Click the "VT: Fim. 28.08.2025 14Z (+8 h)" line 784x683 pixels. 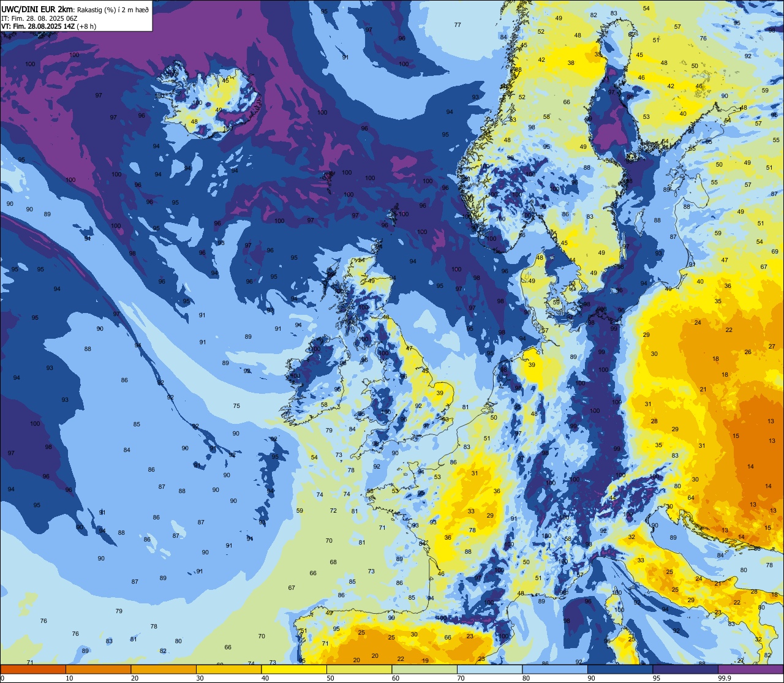click(x=49, y=26)
